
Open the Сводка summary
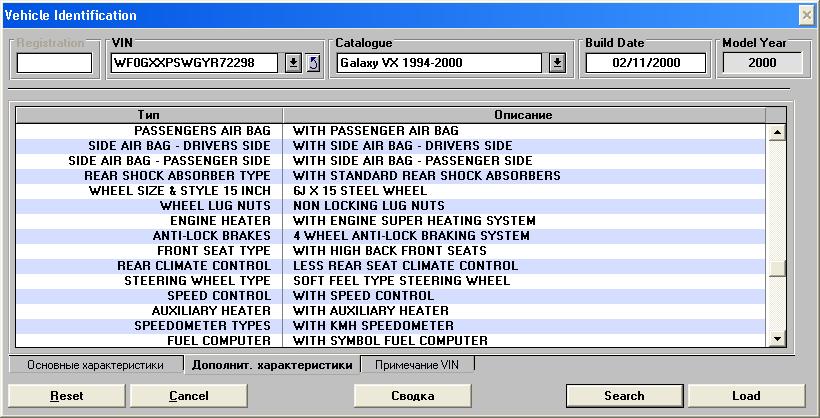coord(412,396)
